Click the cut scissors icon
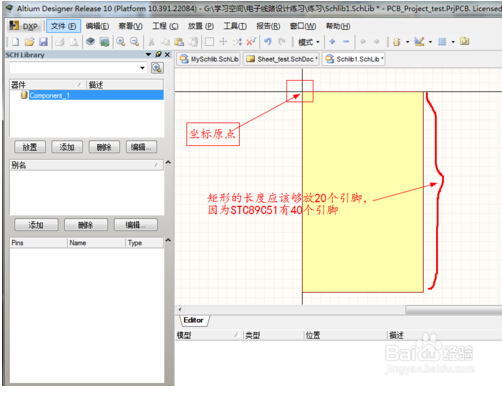Viewport: 502px width, 395px height. click(151, 42)
